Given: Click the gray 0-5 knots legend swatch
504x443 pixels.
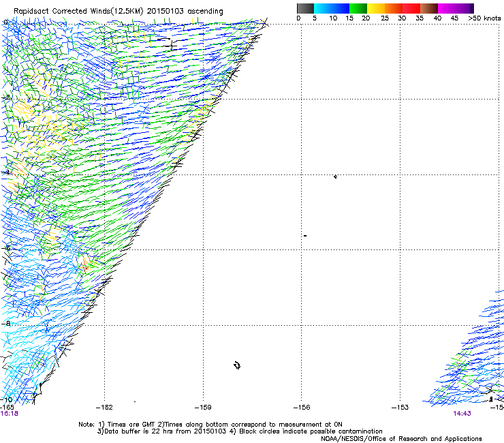Looking at the screenshot, I should [x=305, y=8].
